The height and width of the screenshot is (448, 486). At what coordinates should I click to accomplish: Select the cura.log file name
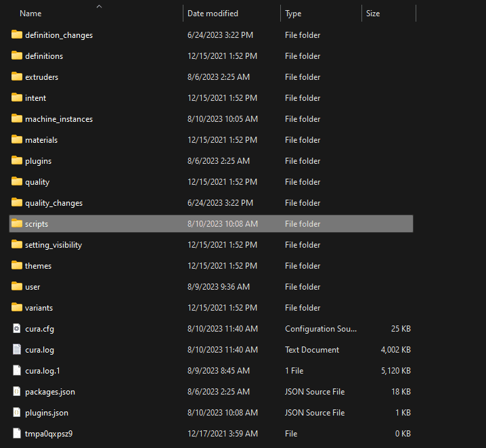click(x=39, y=350)
